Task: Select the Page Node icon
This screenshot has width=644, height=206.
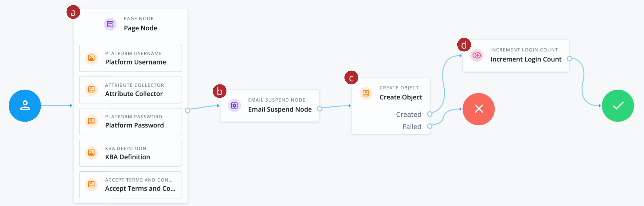Action: pyautogui.click(x=110, y=24)
